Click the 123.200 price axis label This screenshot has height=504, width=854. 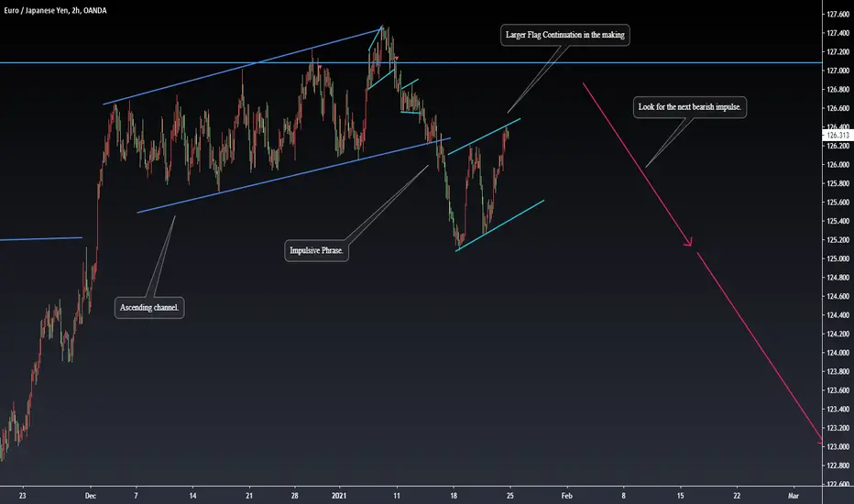(838, 428)
